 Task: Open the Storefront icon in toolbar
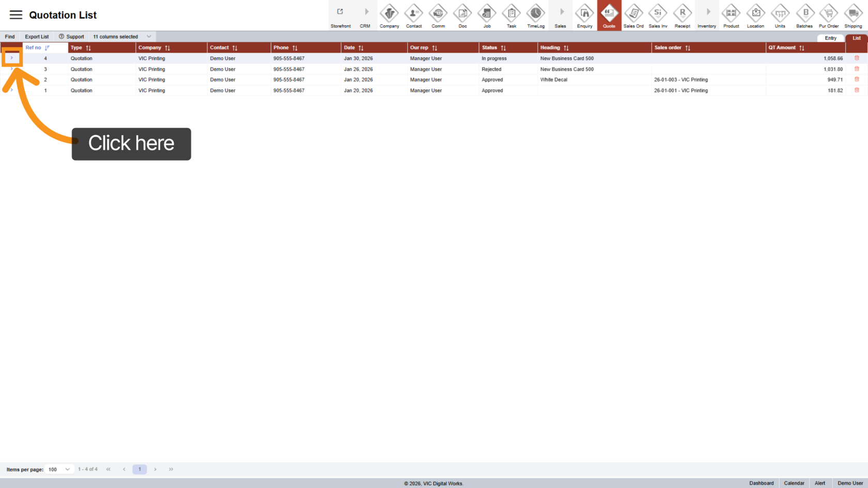coord(340,15)
